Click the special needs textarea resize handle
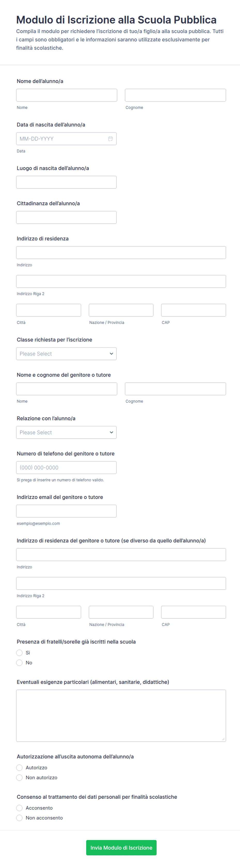Viewport: 240px width, 868px height. point(223,739)
